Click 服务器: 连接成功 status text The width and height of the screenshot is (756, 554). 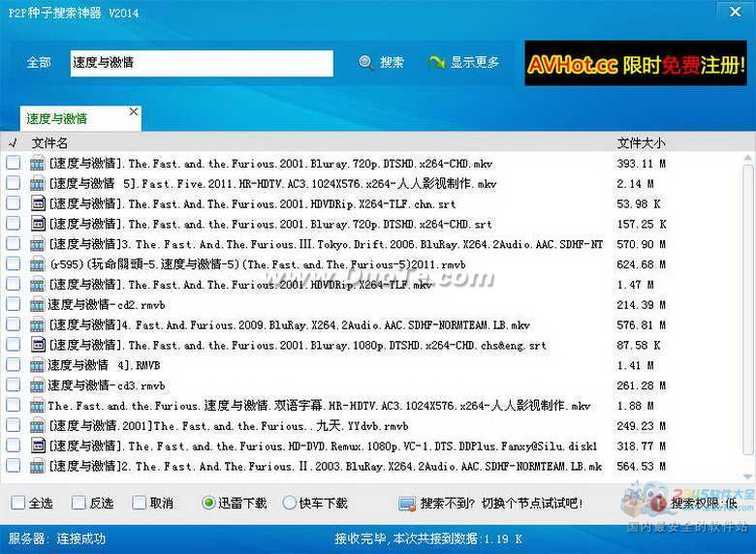click(x=57, y=539)
